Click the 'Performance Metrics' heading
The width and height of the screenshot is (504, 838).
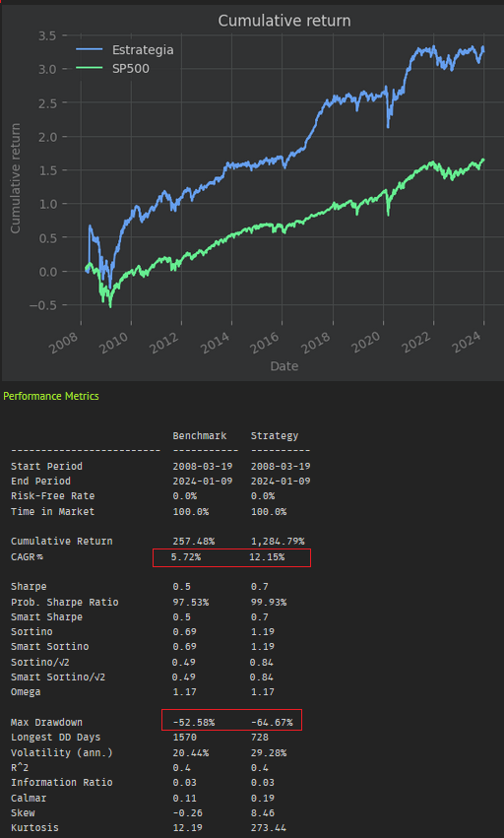tap(51, 396)
